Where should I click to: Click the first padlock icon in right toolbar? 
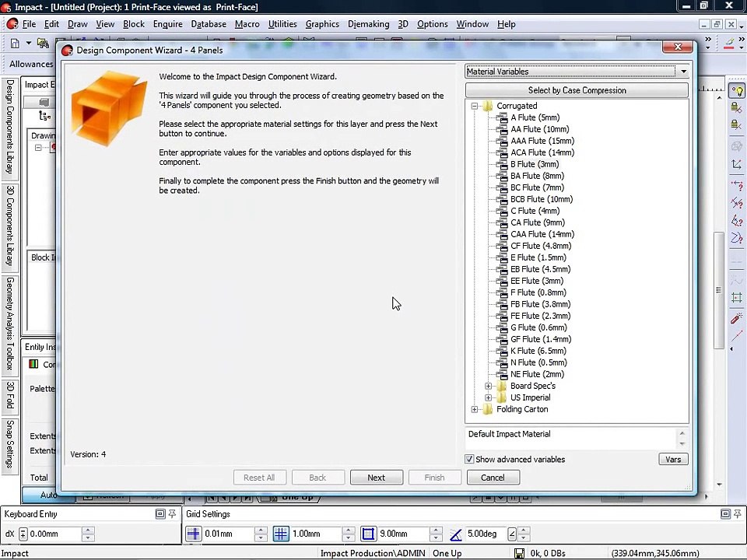point(736,107)
